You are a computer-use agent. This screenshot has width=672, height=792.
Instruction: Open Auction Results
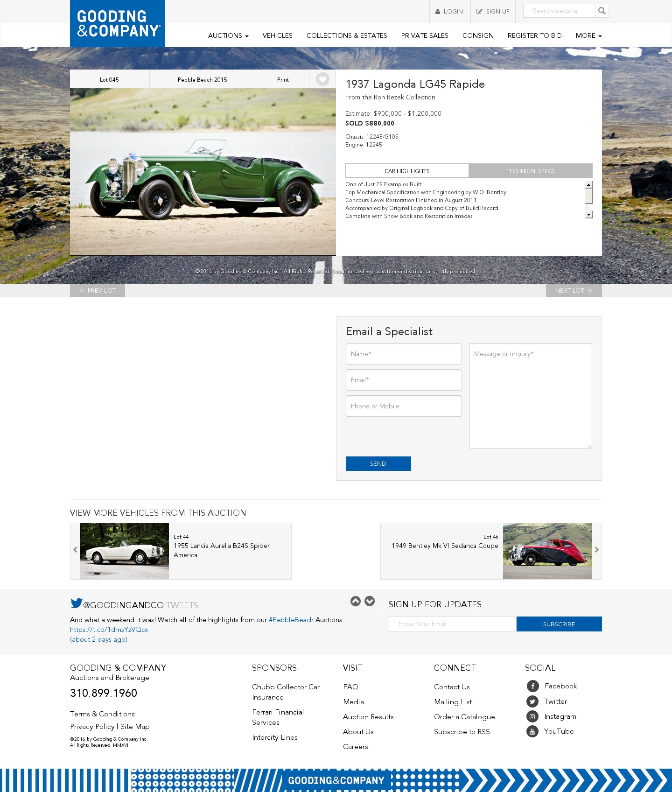click(368, 717)
